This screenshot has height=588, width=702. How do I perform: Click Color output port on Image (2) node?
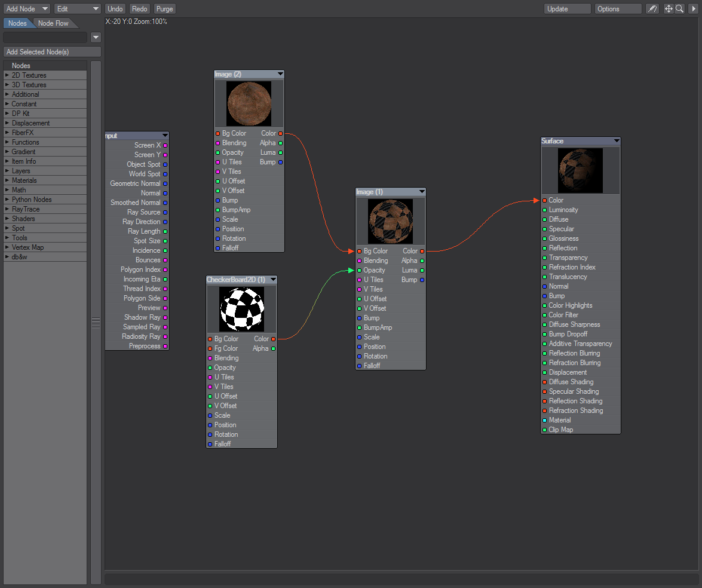[x=281, y=133]
